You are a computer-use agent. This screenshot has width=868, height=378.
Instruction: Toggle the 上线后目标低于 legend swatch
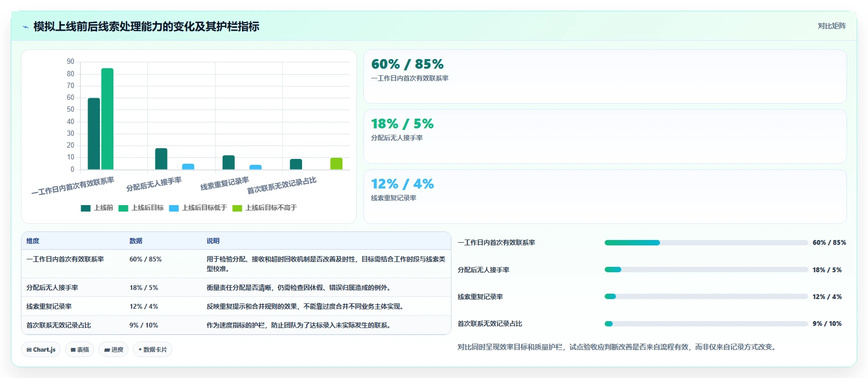174,208
